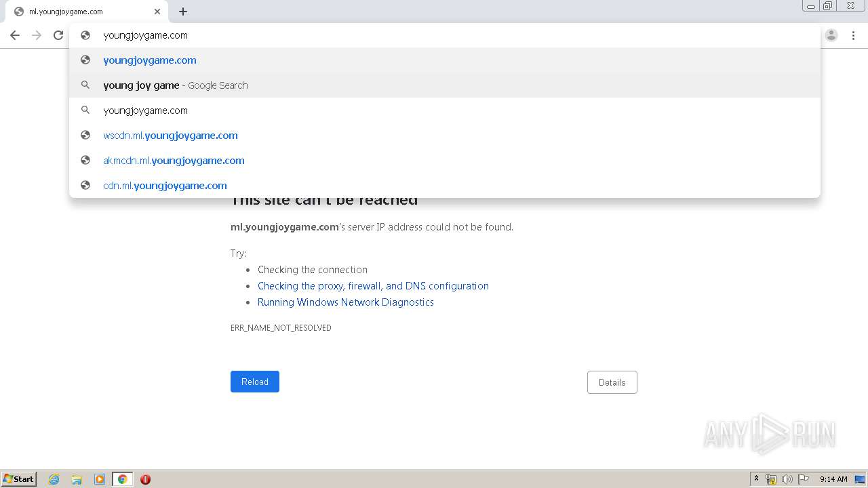Go back using the browser back arrow

pos(15,35)
